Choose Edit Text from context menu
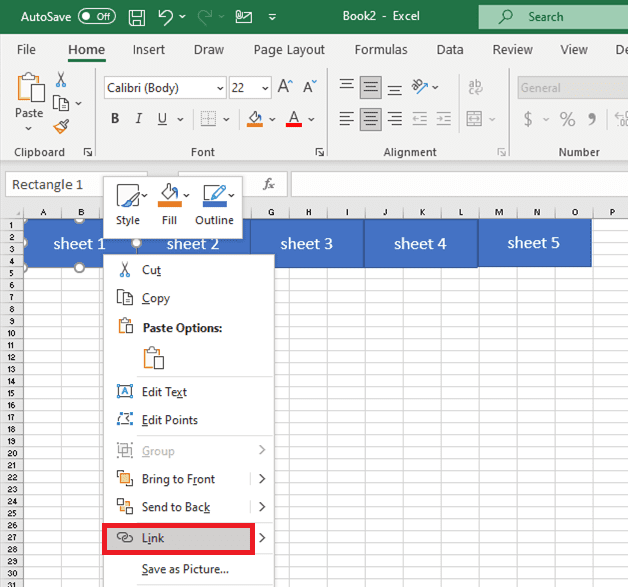Image resolution: width=628 pixels, height=587 pixels. tap(189, 392)
